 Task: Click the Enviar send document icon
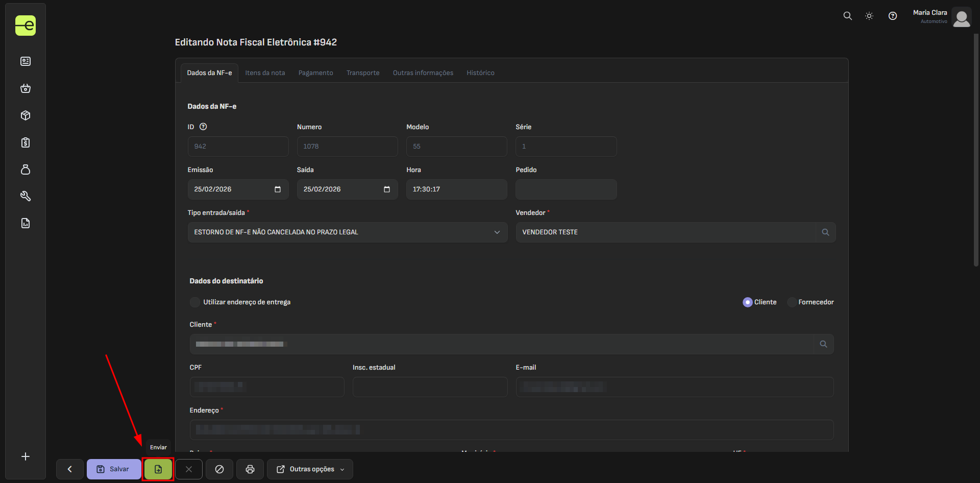coord(158,469)
